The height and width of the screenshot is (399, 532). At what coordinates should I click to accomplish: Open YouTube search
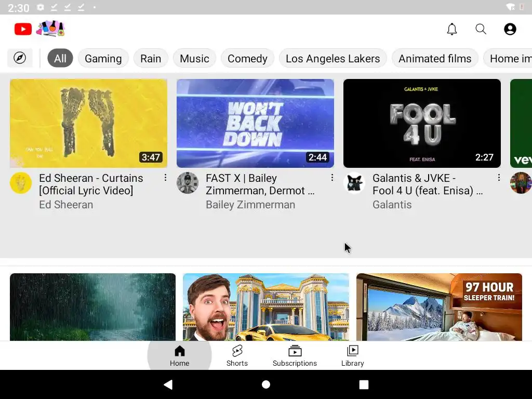pos(481,29)
